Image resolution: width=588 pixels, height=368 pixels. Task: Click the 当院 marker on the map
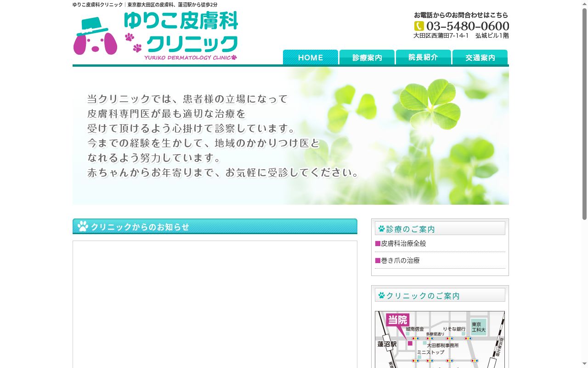pyautogui.click(x=398, y=320)
